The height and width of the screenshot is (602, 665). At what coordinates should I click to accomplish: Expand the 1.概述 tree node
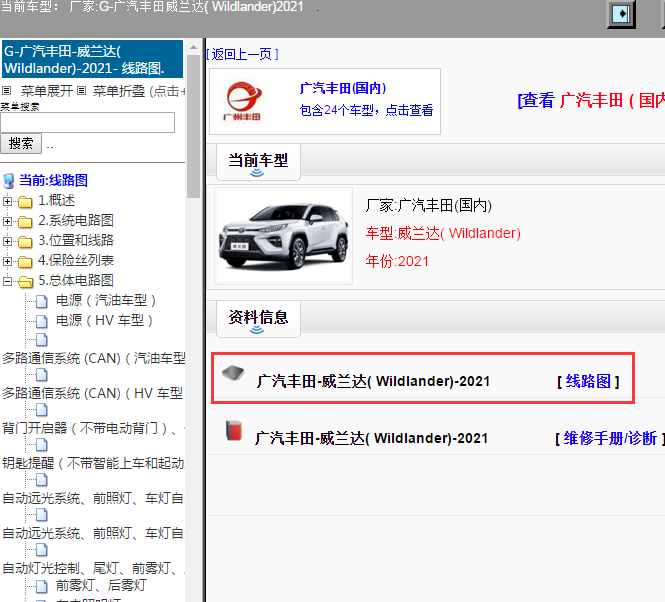point(7,202)
